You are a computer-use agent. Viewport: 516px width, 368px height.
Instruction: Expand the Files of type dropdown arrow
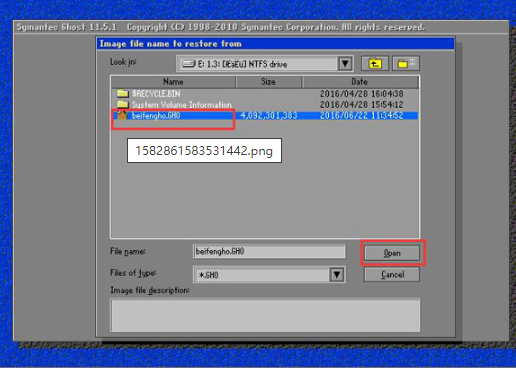click(x=337, y=275)
